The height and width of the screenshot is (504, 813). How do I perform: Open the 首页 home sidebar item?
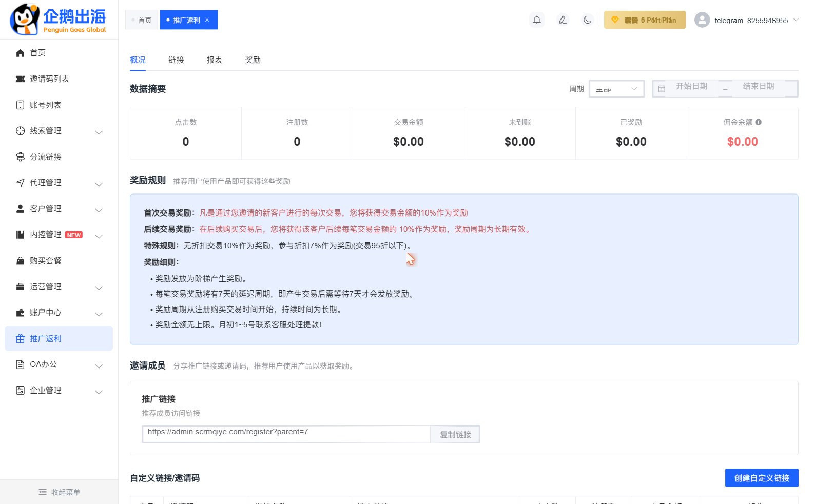(x=59, y=53)
